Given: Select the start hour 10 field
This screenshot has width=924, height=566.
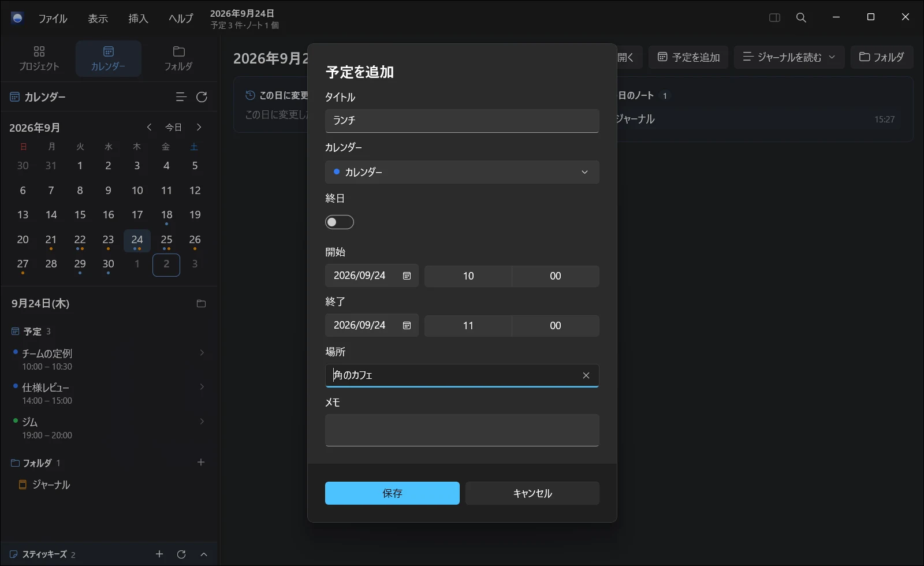Looking at the screenshot, I should pos(468,276).
